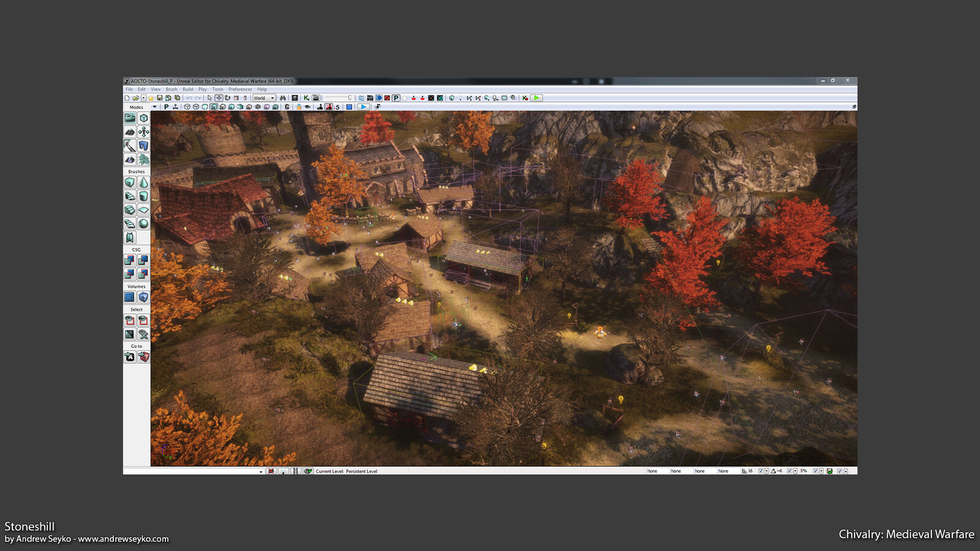Open the Tools menu
The width and height of the screenshot is (980, 551).
coord(217,89)
